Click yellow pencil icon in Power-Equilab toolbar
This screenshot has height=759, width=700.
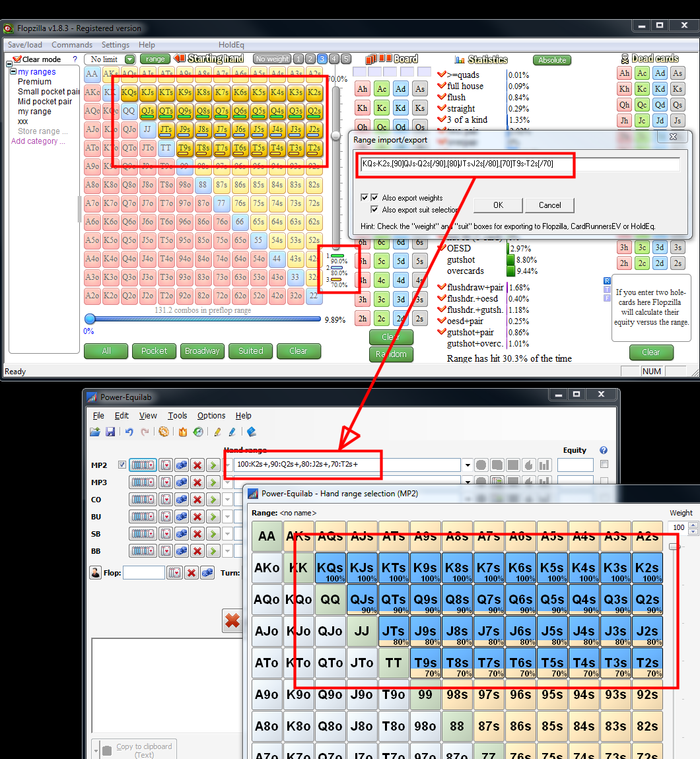[x=217, y=432]
